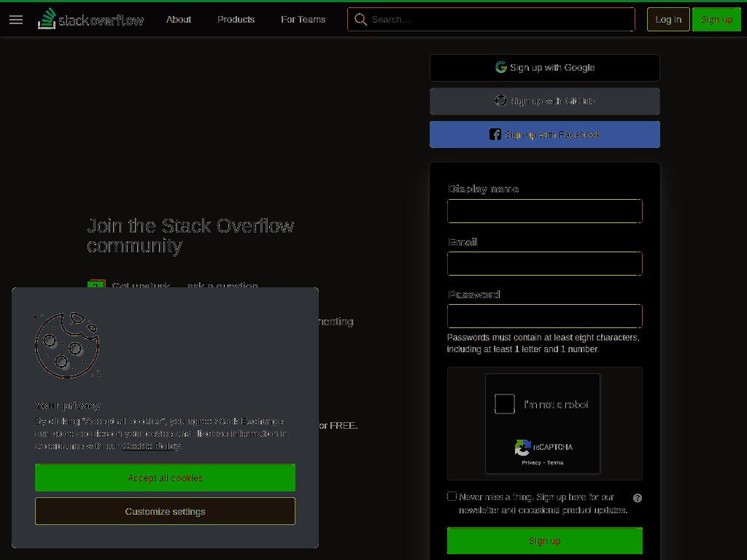Viewport: 747px width, 560px height.
Task: Focus the Display name input
Action: click(x=544, y=211)
